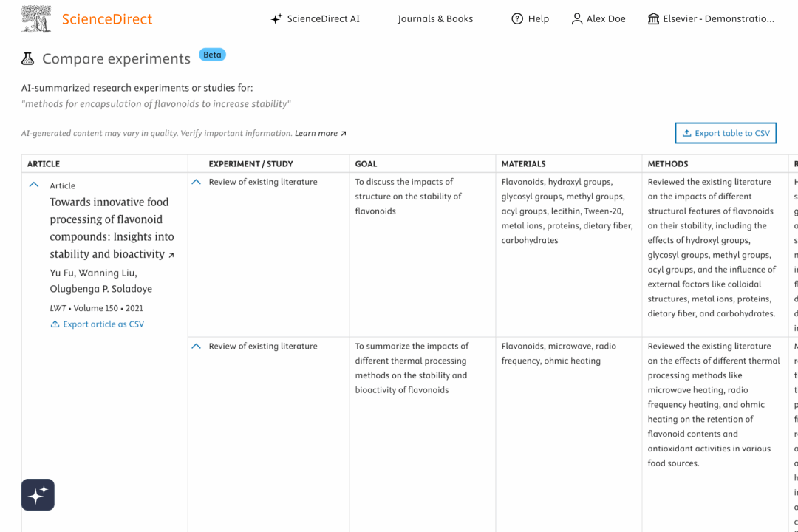Click the METHODS column header

click(667, 164)
